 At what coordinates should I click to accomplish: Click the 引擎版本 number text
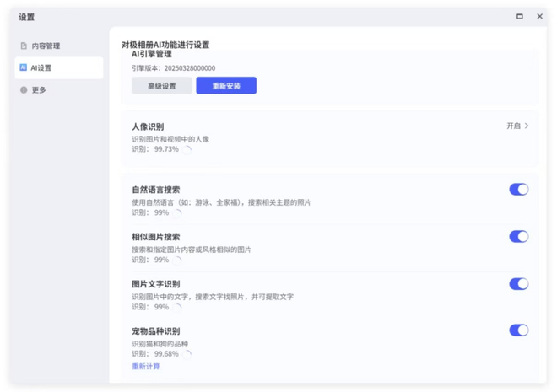point(190,68)
